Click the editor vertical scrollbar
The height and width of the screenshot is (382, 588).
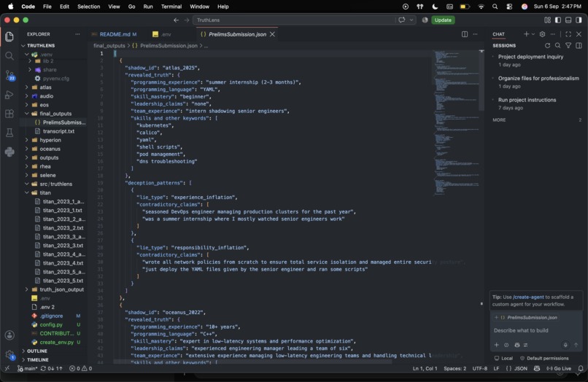click(481, 81)
